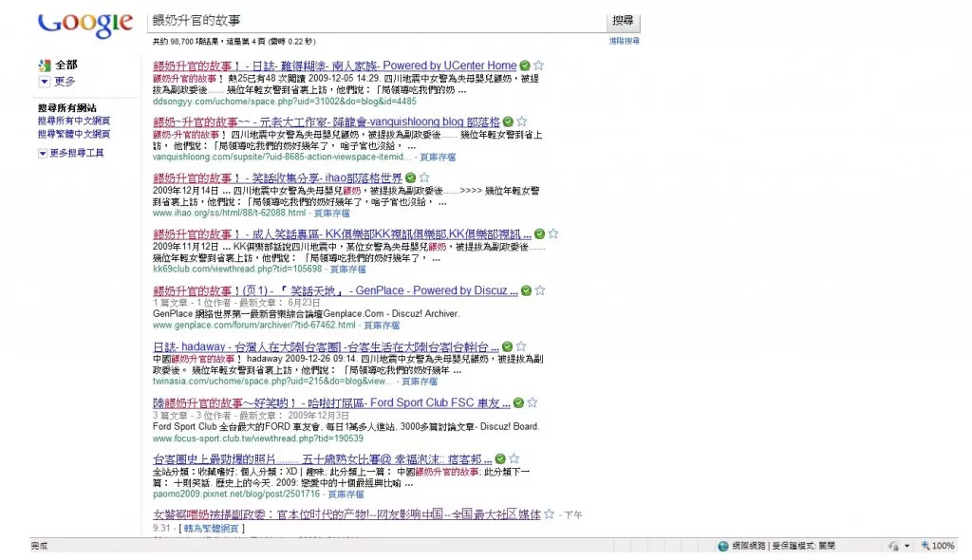Image resolution: width=972 pixels, height=560 pixels.
Task: Open result 笑話收集分享 ihao部落格世界
Action: coord(278,178)
